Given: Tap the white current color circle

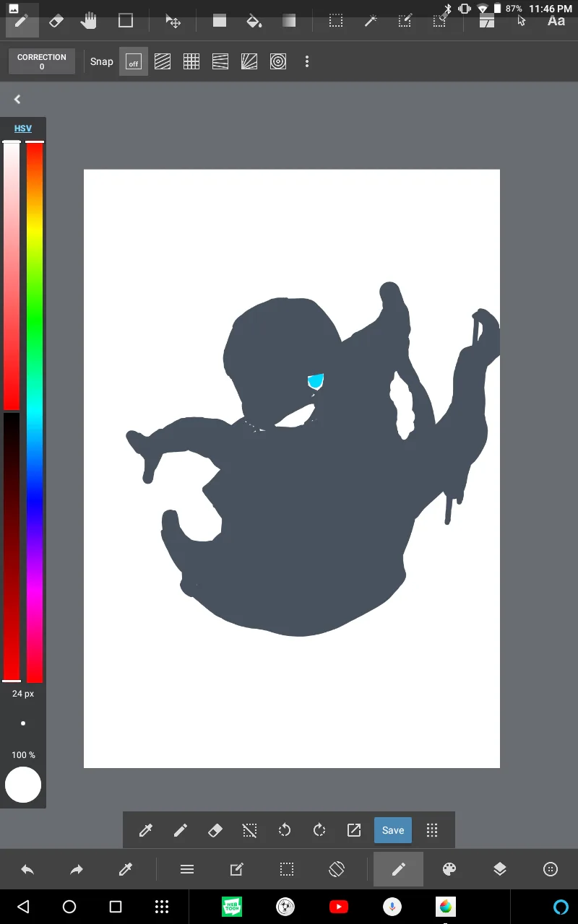Looking at the screenshot, I should click(x=23, y=785).
